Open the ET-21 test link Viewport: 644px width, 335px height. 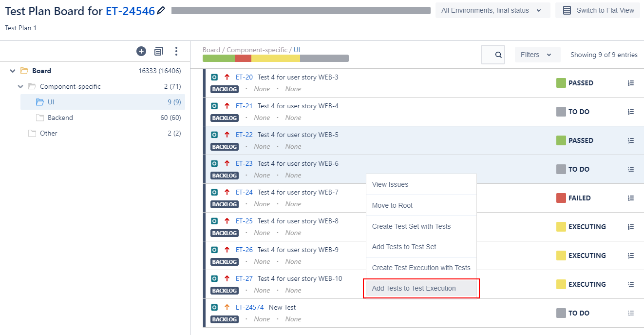click(x=244, y=106)
